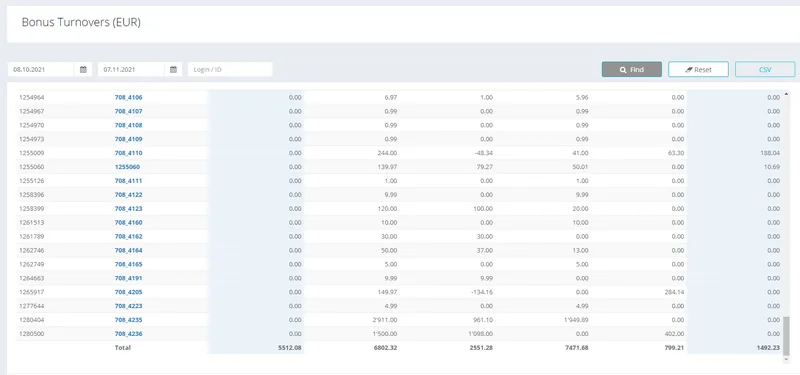Open account link 708_4223
The image size is (800, 375).
(x=129, y=306)
